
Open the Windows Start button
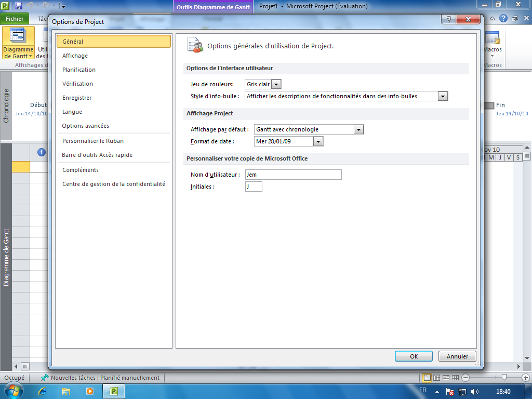tap(13, 391)
